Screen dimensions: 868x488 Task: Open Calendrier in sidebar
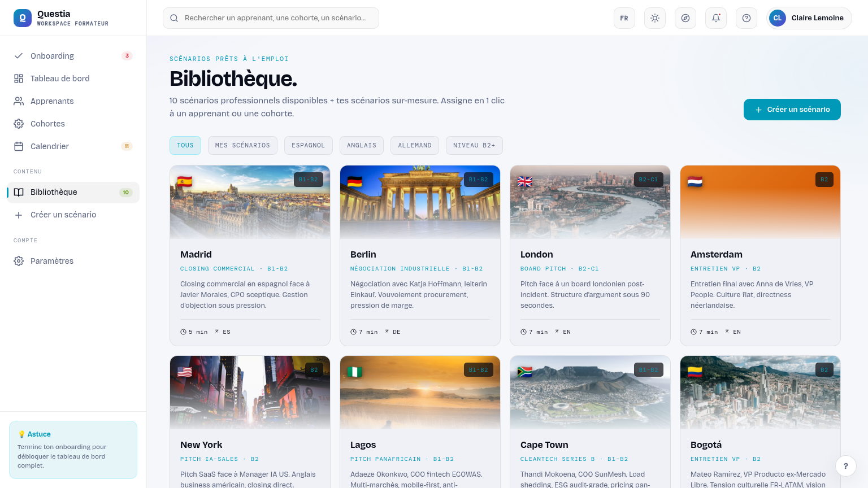[x=73, y=146]
